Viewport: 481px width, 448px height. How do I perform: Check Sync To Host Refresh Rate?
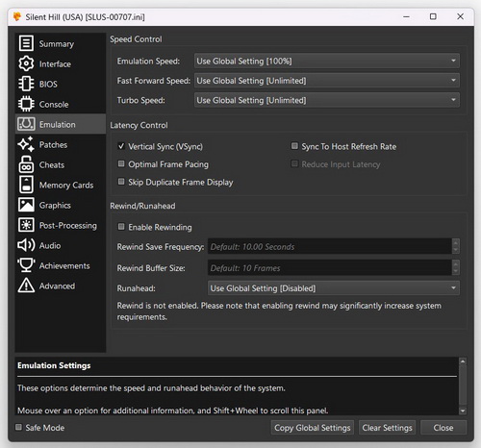294,146
